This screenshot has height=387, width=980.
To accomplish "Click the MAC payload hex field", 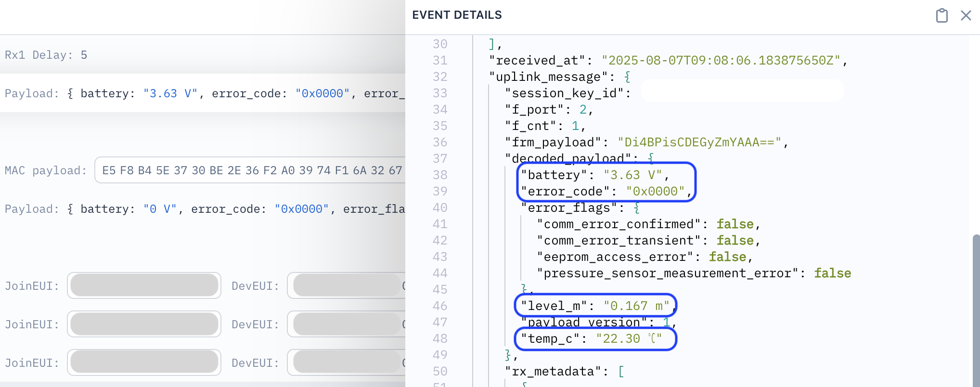I will tap(250, 170).
